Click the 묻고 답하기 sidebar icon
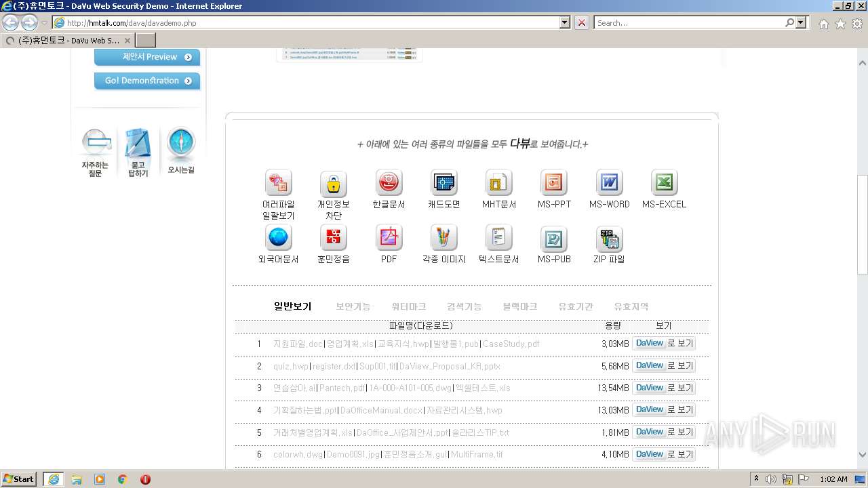Image resolution: width=868 pixels, height=488 pixels. (x=138, y=152)
